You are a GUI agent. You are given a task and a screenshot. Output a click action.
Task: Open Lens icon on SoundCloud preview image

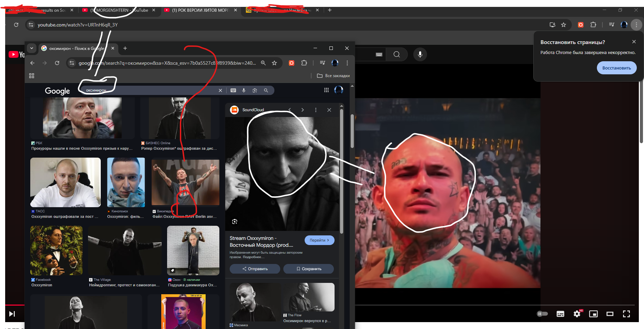[x=234, y=222]
